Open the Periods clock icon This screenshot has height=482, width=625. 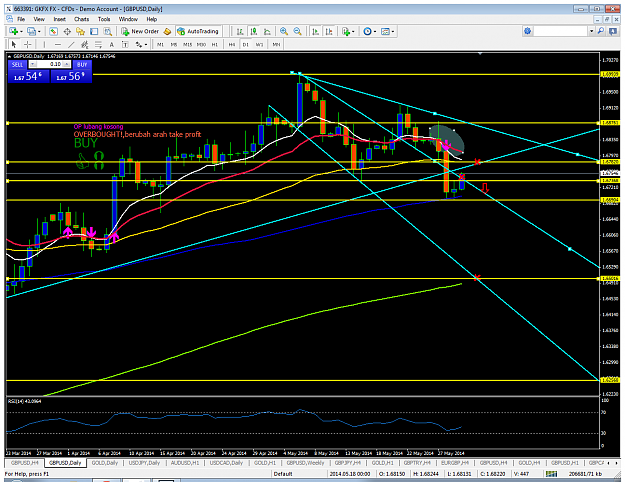pyautogui.click(x=367, y=31)
